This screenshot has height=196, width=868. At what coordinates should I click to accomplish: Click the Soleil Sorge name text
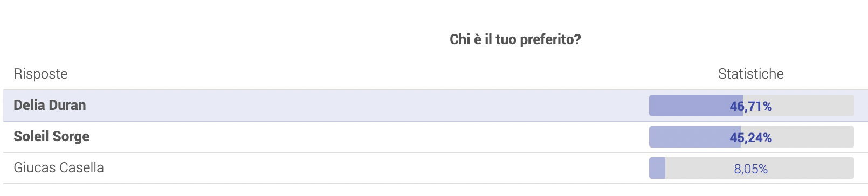[52, 137]
